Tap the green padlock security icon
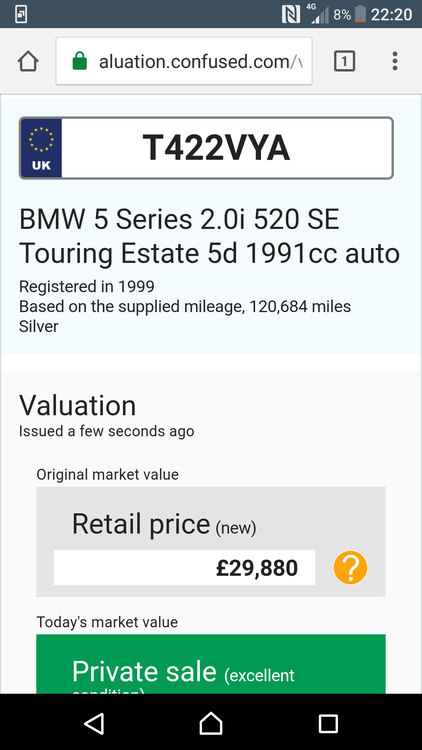422x750 pixels. (80, 61)
